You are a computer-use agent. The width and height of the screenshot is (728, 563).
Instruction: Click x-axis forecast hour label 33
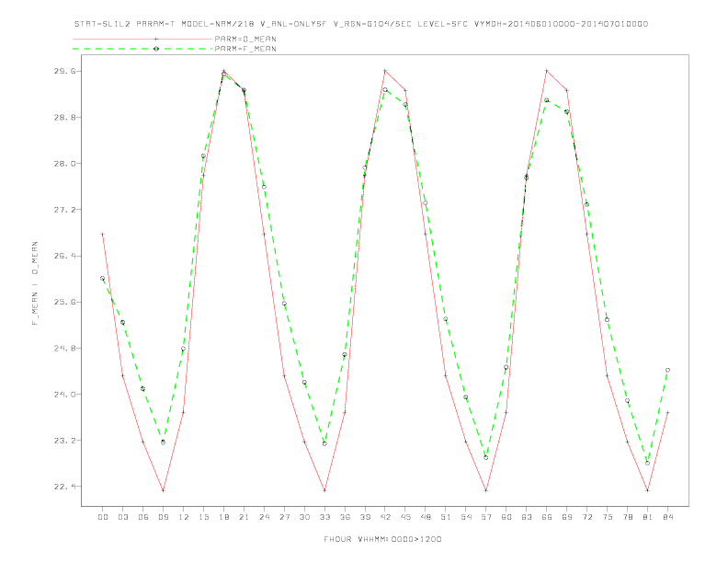(324, 517)
